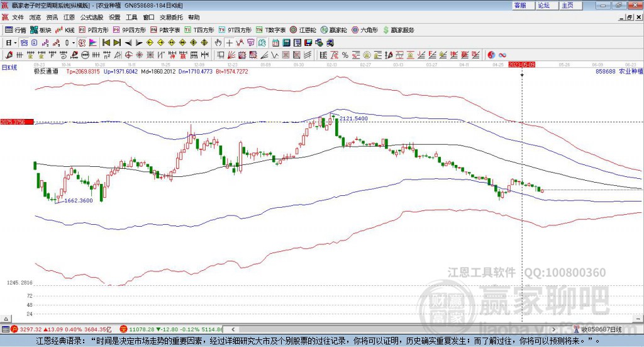Open the 六角形 hexagon tool
The height and width of the screenshot is (347, 644).
click(x=365, y=30)
